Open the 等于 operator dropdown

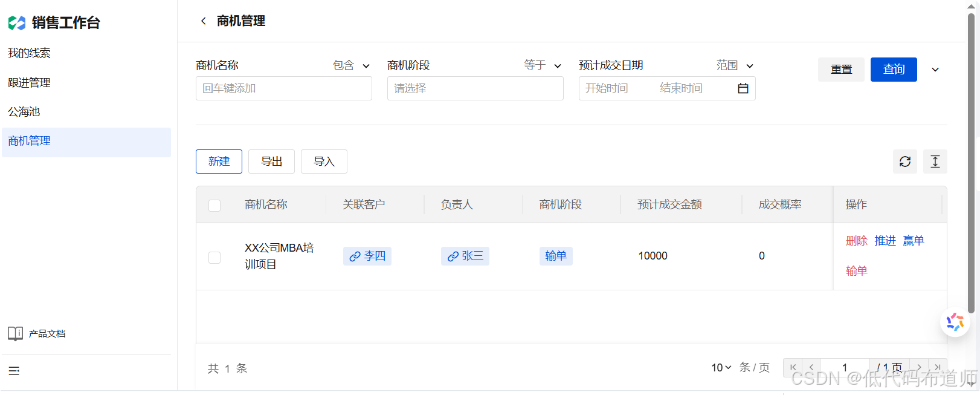point(543,65)
